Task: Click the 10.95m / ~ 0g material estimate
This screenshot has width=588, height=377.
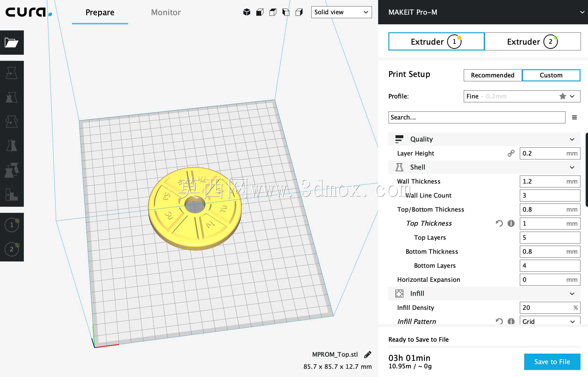Action: [410, 366]
